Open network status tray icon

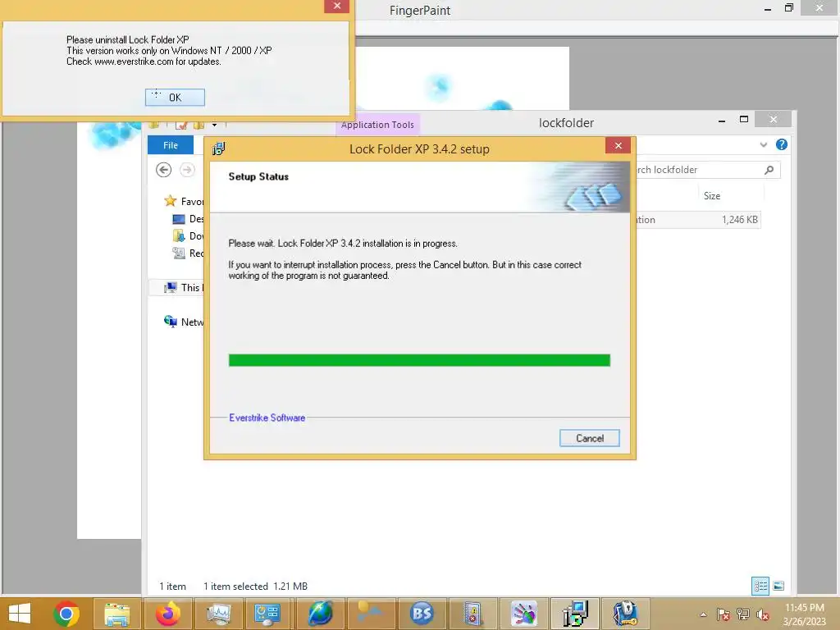[x=743, y=614]
